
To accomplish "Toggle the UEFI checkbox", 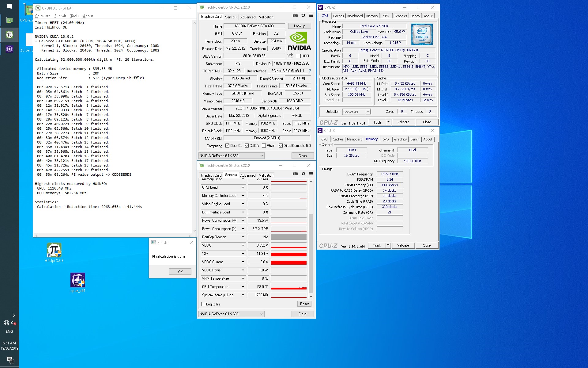I will 299,56.
